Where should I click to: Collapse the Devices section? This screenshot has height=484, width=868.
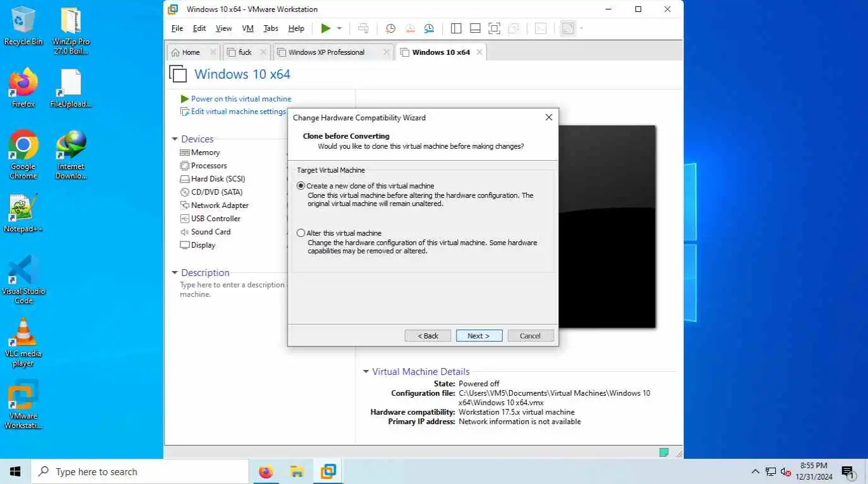[x=175, y=139]
